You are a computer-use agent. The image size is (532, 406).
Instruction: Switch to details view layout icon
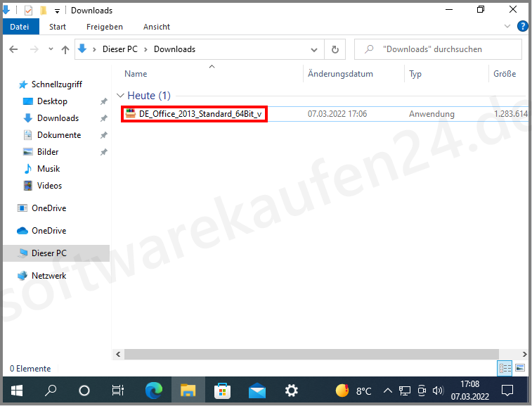[x=505, y=368]
